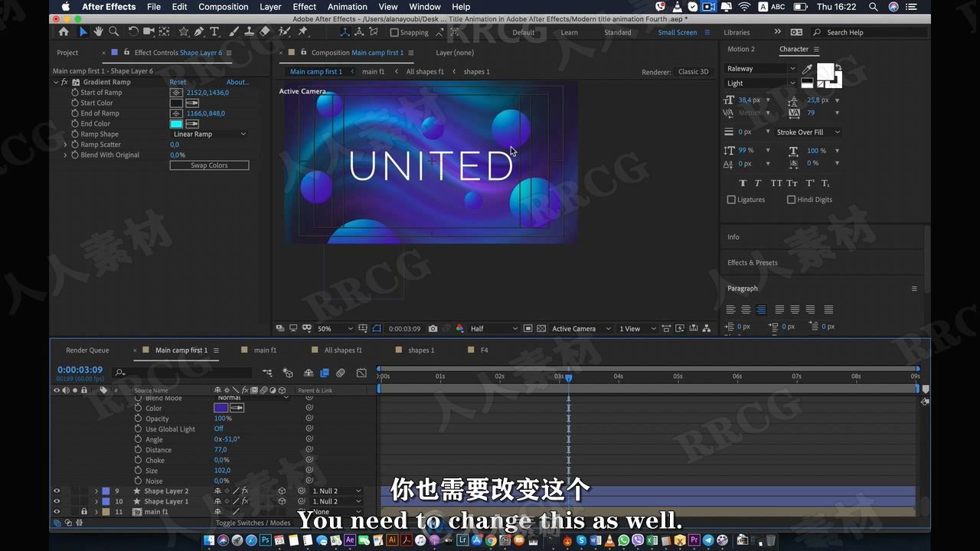Enable the Ligatures checkbox

[731, 200]
